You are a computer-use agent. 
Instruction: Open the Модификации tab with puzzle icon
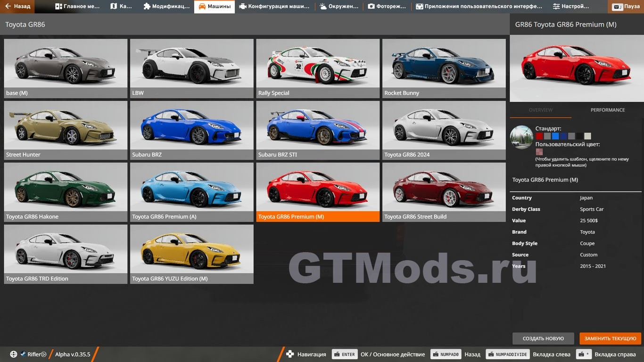[x=166, y=7]
